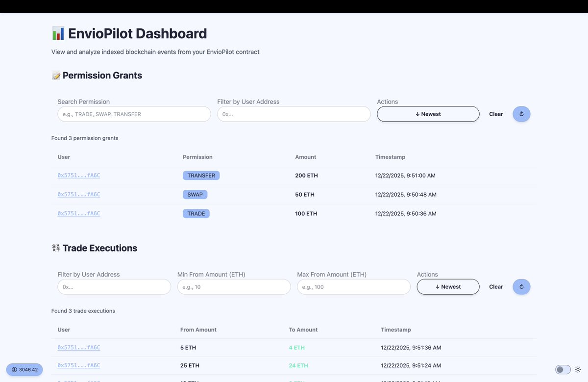Open user address in SWAP row
This screenshot has height=382, width=588.
pyautogui.click(x=79, y=195)
